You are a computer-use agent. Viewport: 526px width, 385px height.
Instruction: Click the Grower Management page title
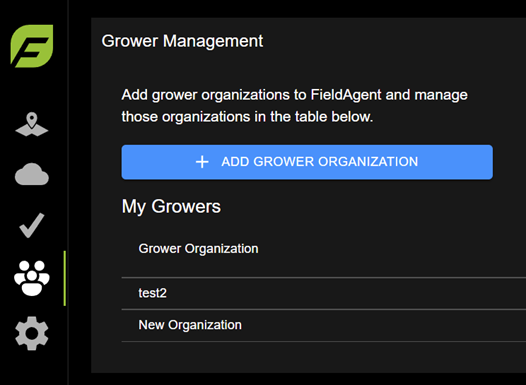tap(182, 41)
